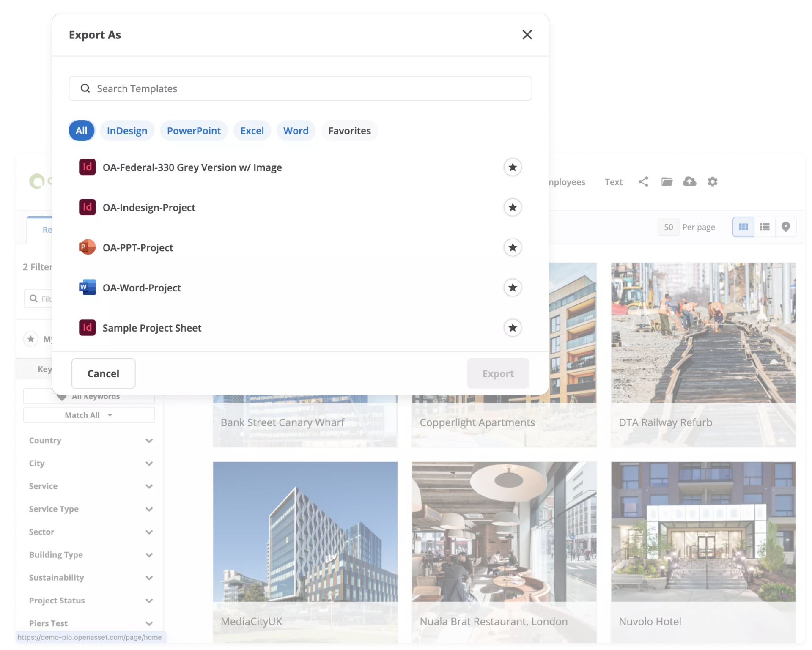
Task: Open the Nuvolo Hotel project thumbnail
Action: click(x=703, y=532)
